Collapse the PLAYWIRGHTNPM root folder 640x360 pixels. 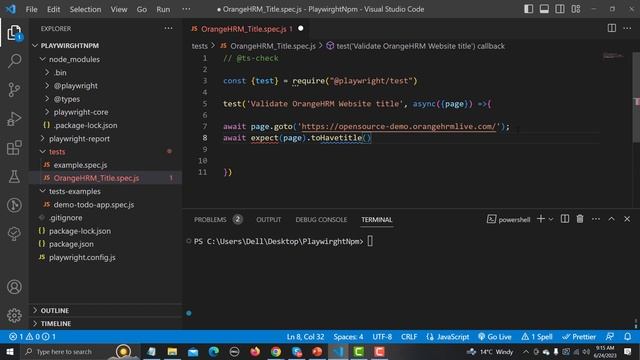36,46
